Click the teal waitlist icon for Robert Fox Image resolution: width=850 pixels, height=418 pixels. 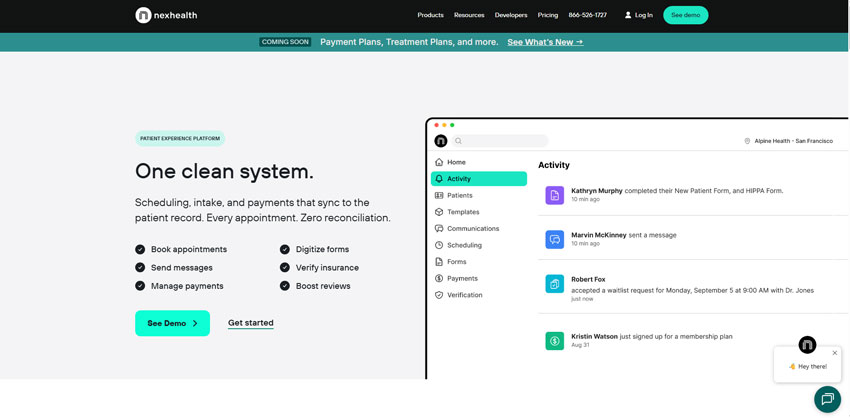click(555, 284)
